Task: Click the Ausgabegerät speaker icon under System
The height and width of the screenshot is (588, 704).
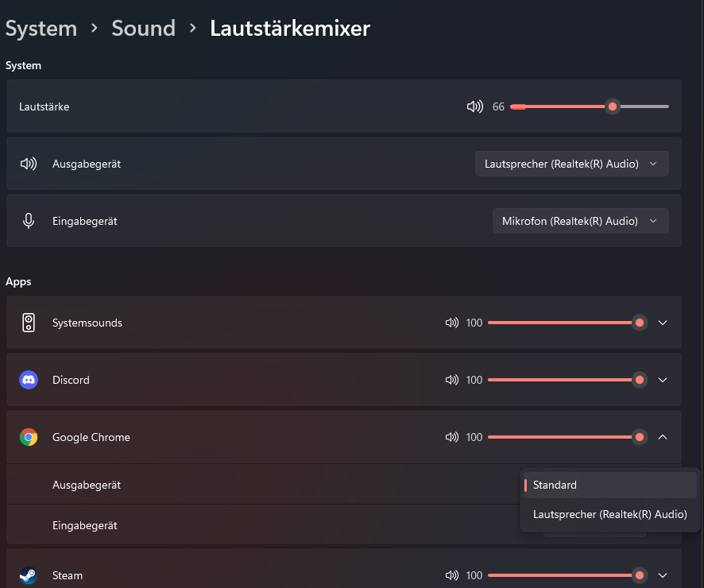Action: 29,164
